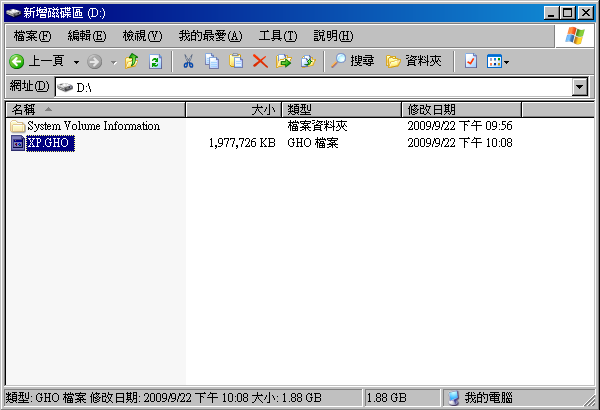Click the properties checkmark icon
Screen dimensions: 600x410
click(471, 61)
